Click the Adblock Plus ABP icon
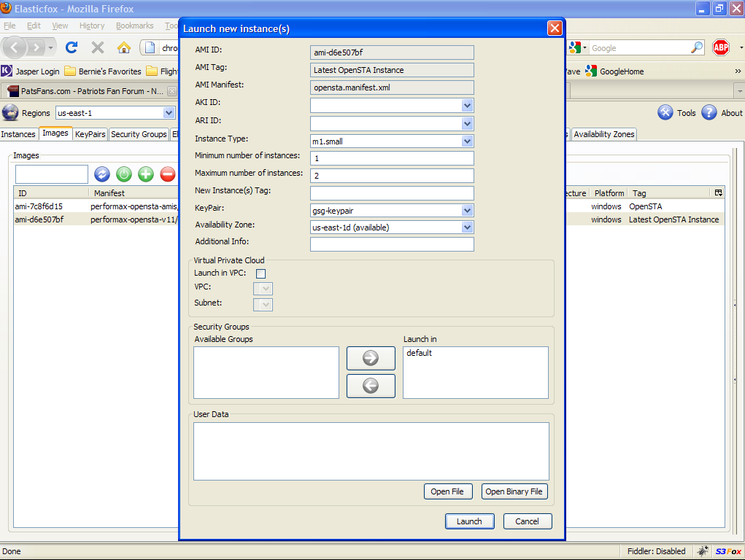 tap(721, 47)
